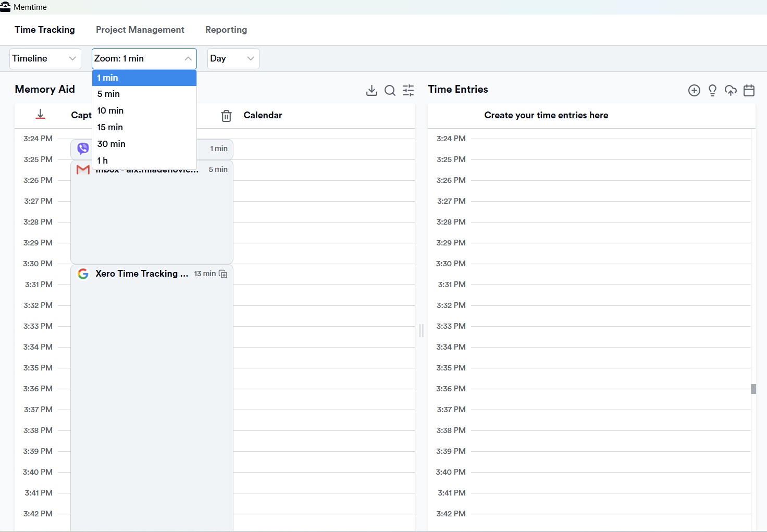Viewport: 767px width, 532px height.
Task: Click the scrollbar in the Time Entries panel
Action: click(752, 389)
